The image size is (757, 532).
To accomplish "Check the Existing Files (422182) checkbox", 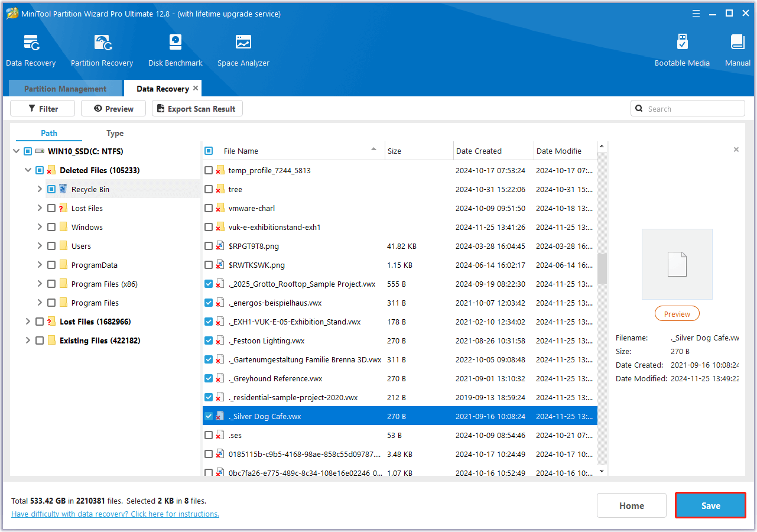I will pyautogui.click(x=40, y=340).
